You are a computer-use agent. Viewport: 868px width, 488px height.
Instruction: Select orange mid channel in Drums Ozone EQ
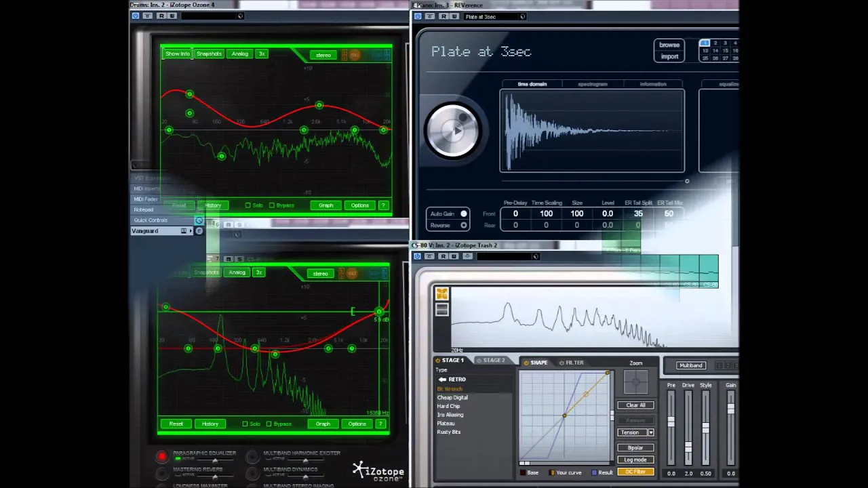click(x=354, y=55)
